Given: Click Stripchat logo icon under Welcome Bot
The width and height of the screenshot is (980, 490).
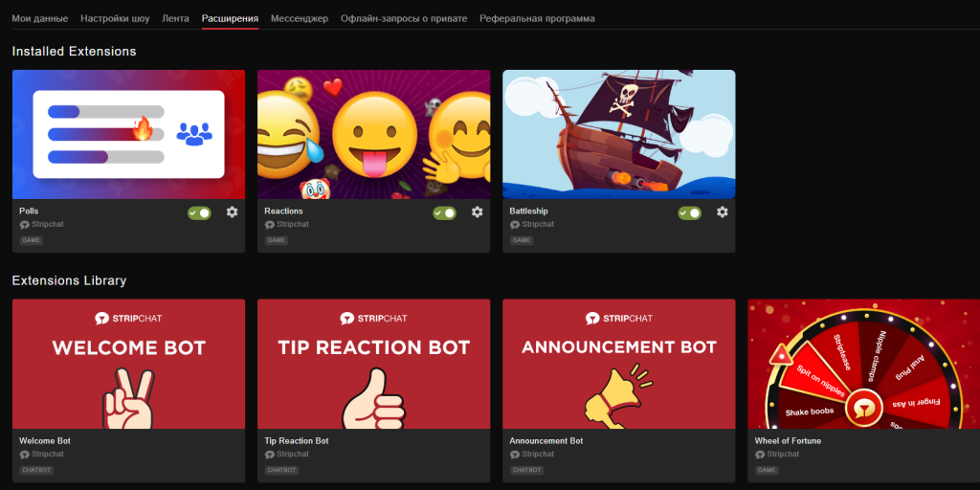Looking at the screenshot, I should coord(24,455).
